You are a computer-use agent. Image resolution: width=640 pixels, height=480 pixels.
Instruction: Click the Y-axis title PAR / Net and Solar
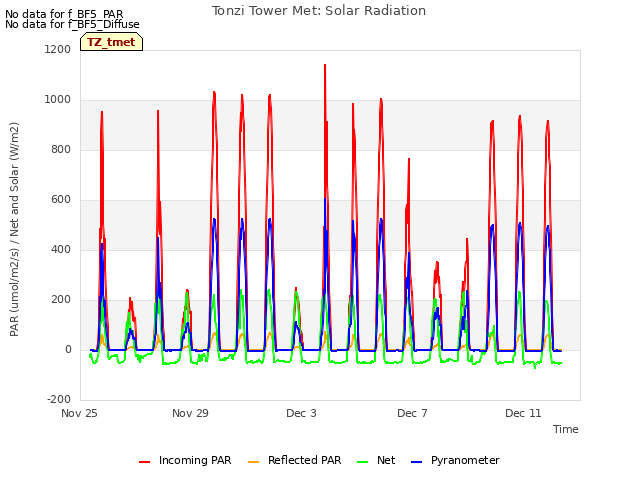tap(14, 229)
